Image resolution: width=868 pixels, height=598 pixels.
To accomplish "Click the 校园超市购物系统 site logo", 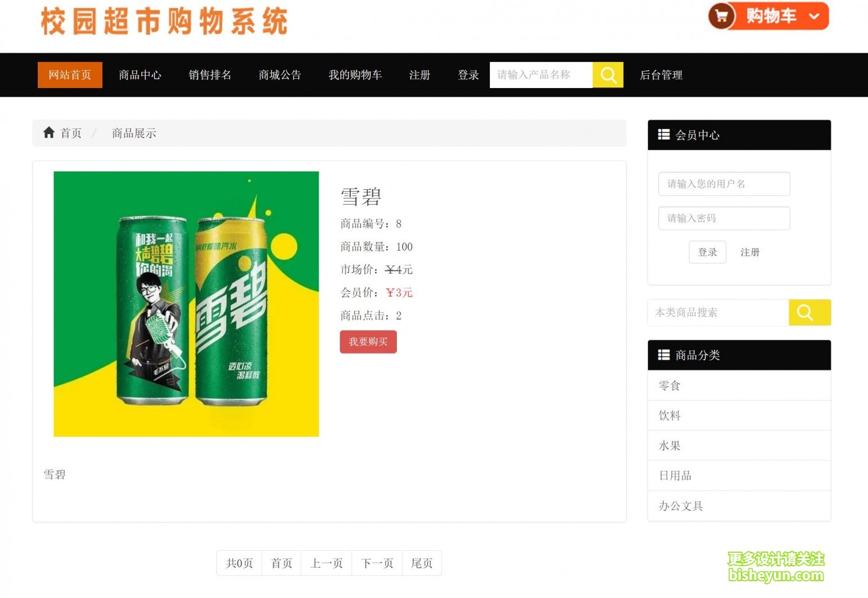I will (x=164, y=21).
